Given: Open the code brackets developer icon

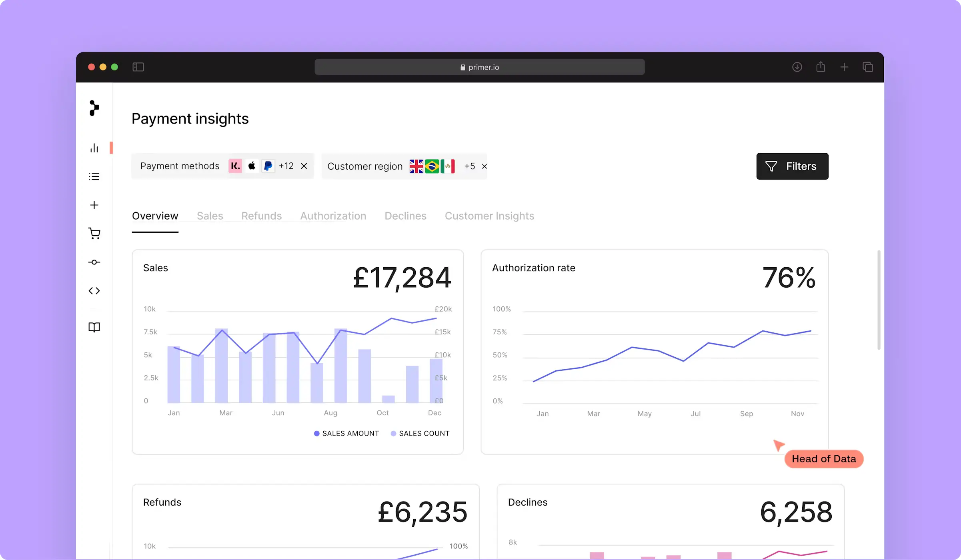Looking at the screenshot, I should (94, 291).
